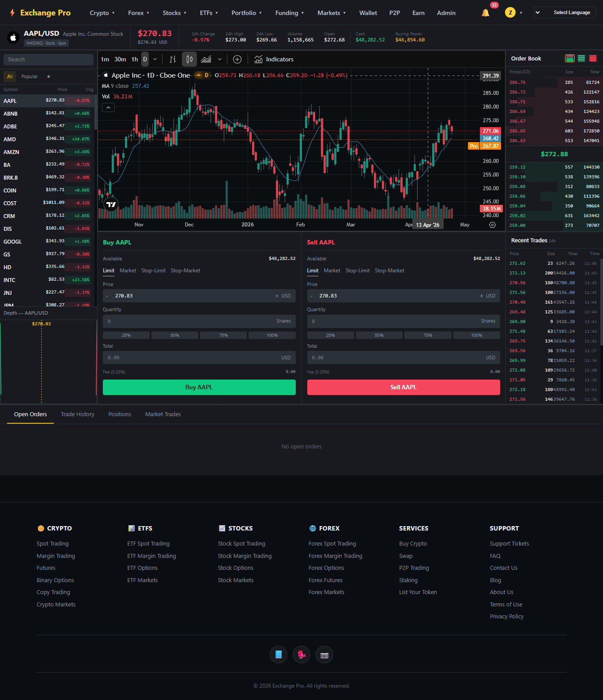603x700 pixels.
Task: Click the plus icon in Buy price field
Action: [x=277, y=296]
